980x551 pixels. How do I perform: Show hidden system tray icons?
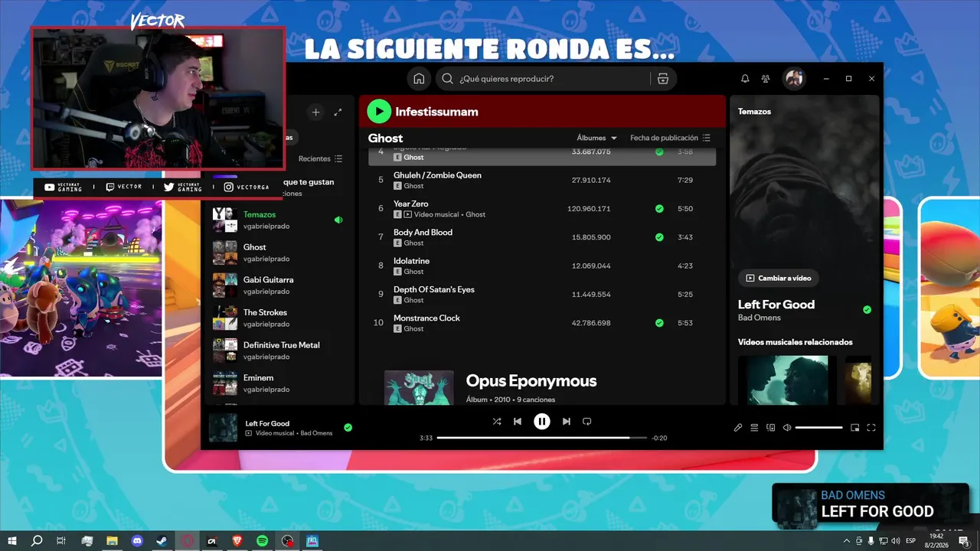coord(846,541)
